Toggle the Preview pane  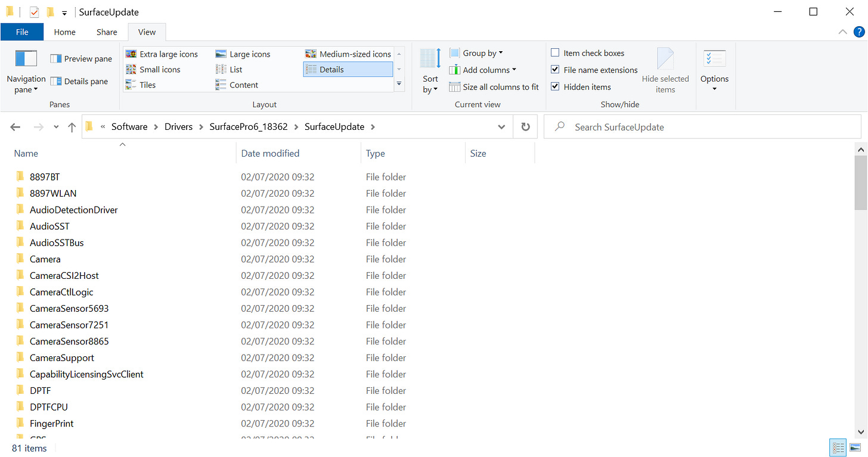tap(81, 58)
